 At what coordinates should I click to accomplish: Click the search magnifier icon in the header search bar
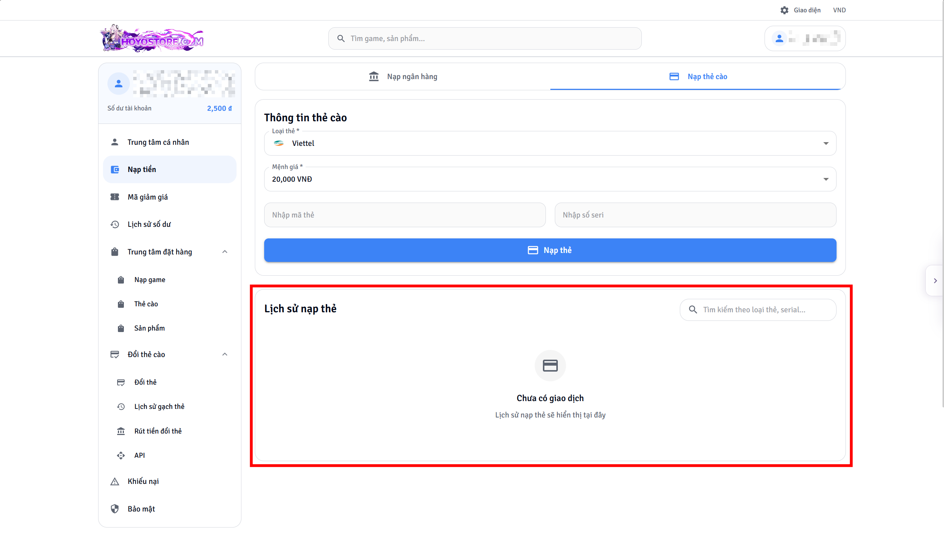tap(341, 38)
